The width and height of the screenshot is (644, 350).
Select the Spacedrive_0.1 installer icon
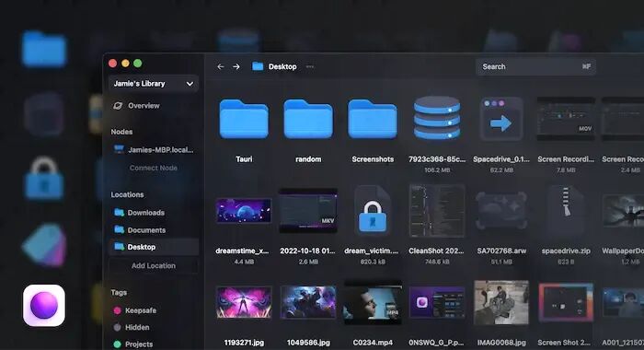coord(501,119)
